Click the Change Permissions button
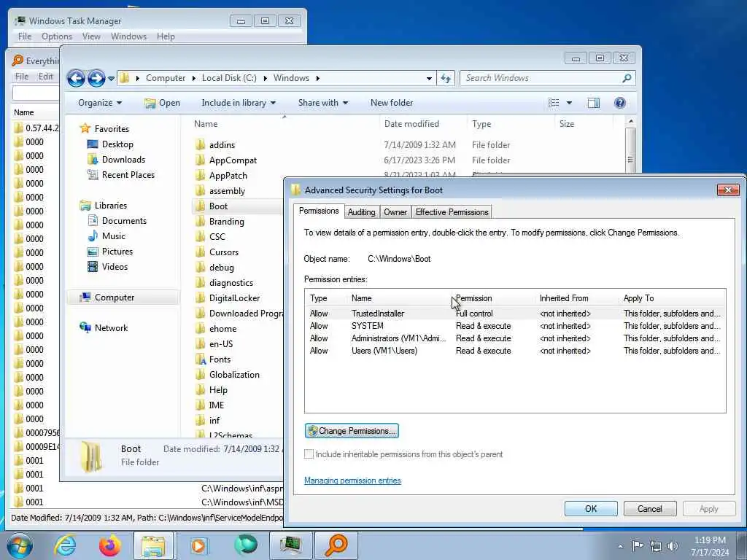The width and height of the screenshot is (747, 560). (x=352, y=431)
